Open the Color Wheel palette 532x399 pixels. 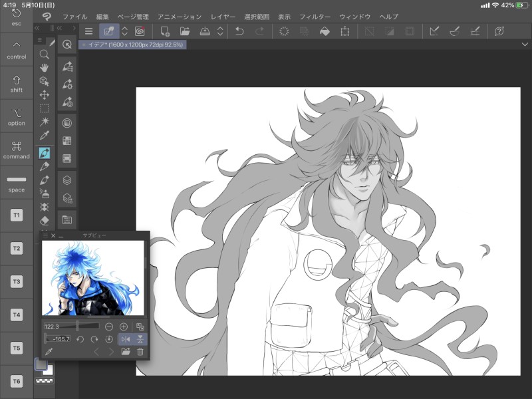click(67, 123)
